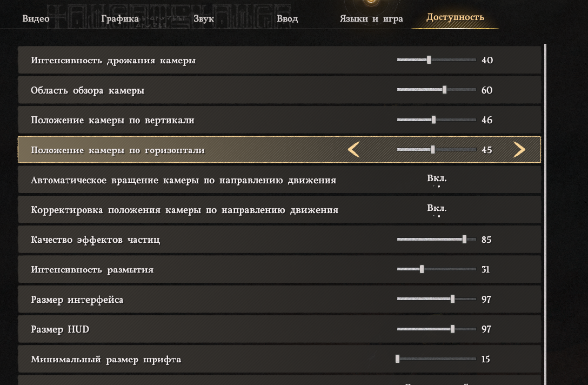Click the left chevron to decrease horizontal camera position
The width and height of the screenshot is (588, 385).
pos(354,150)
